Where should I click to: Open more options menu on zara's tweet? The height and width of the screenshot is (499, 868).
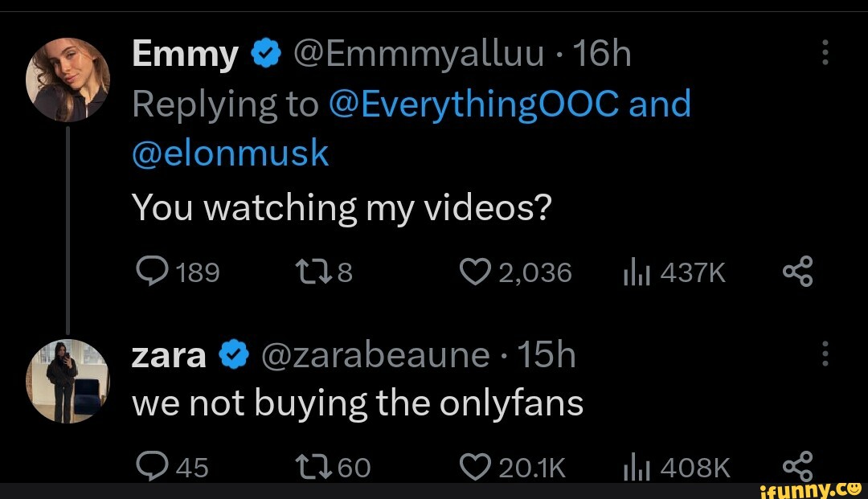[x=825, y=353]
